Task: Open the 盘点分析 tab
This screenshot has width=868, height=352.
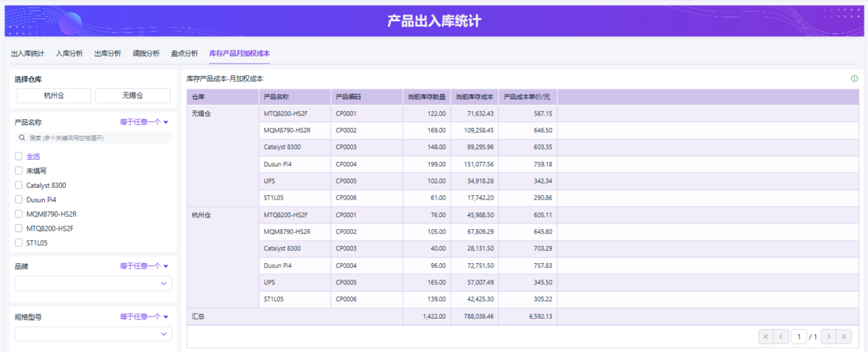Action: click(x=184, y=53)
